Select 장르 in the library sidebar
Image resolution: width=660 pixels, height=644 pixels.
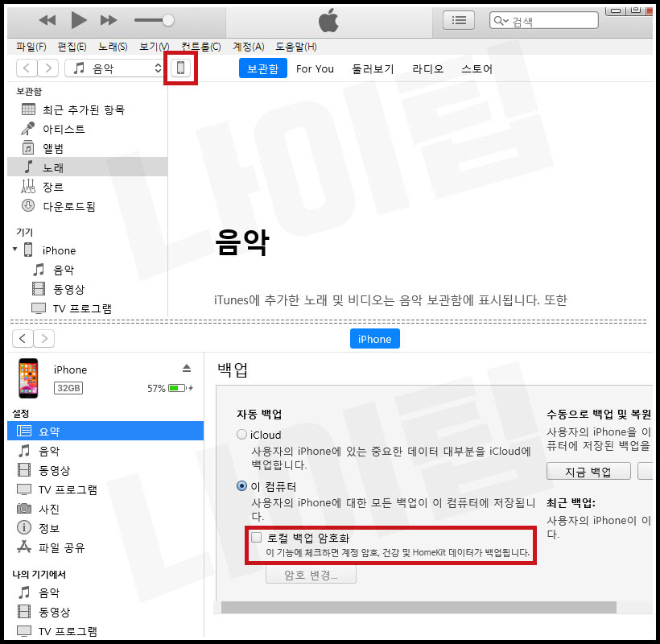pyautogui.click(x=52, y=186)
